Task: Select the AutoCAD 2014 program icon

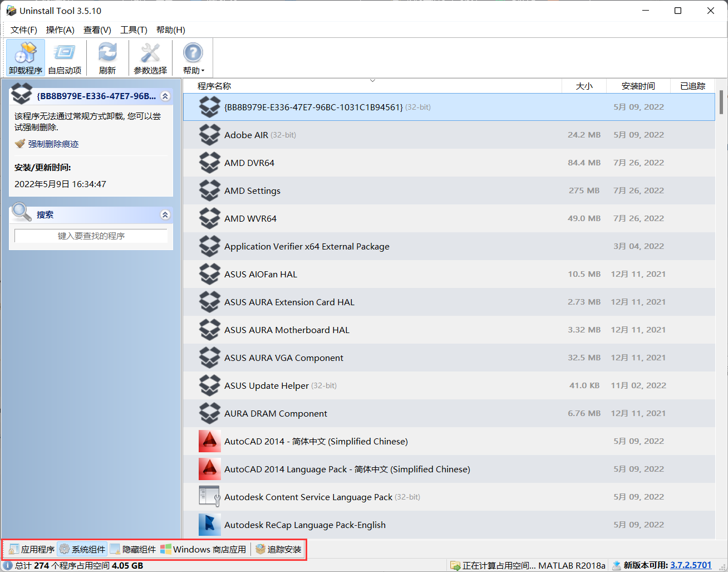Action: [x=210, y=441]
